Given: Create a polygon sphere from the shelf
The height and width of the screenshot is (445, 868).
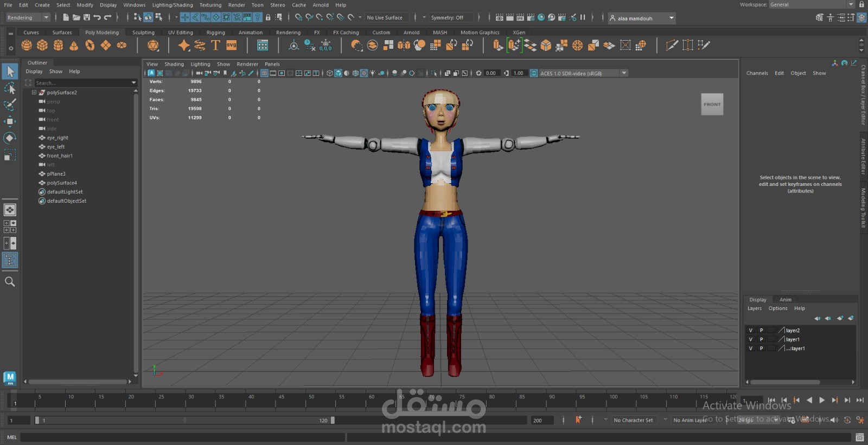Looking at the screenshot, I should click(x=26, y=46).
